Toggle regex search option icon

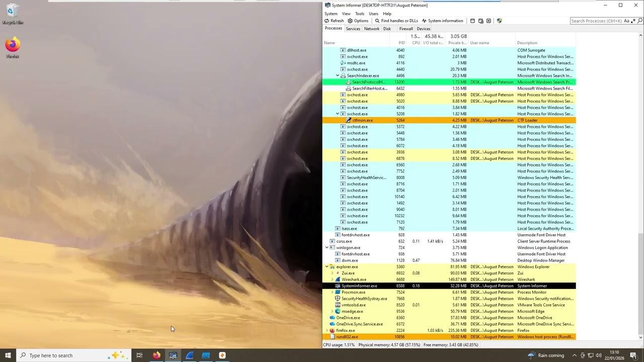point(633,21)
